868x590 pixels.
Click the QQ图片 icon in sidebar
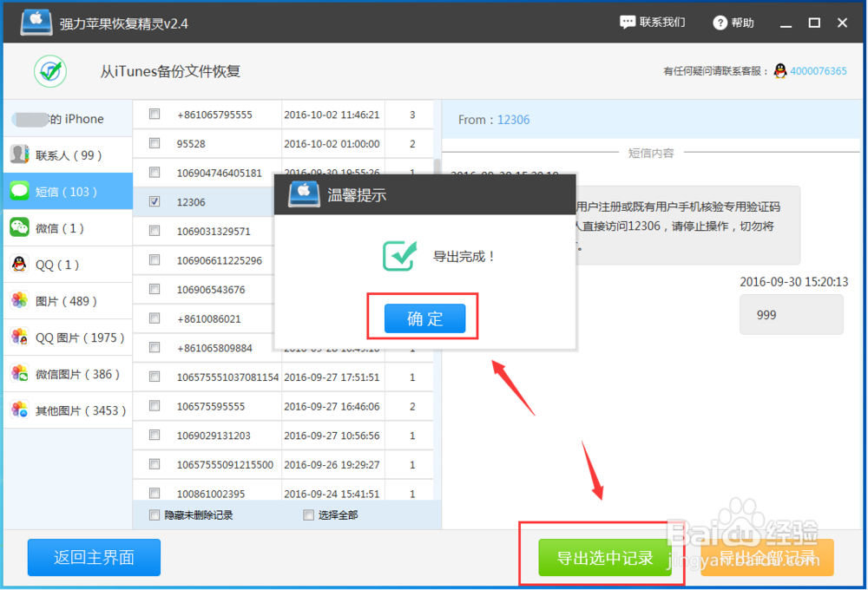coord(19,337)
